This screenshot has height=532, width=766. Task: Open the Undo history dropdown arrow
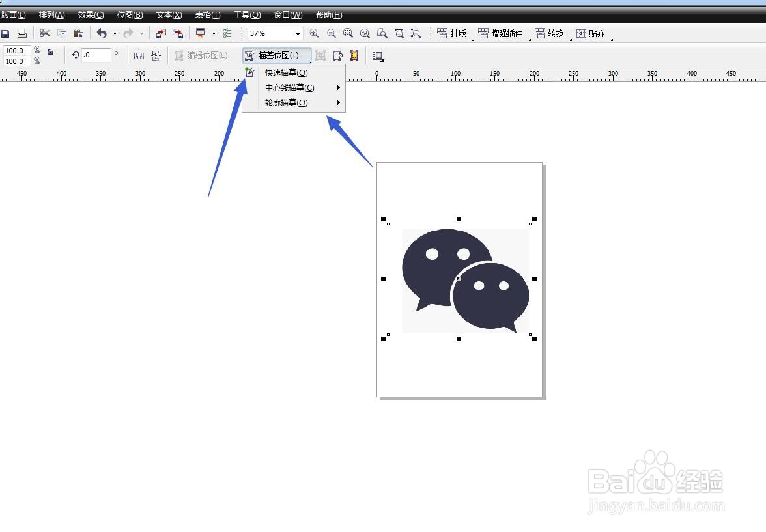115,34
